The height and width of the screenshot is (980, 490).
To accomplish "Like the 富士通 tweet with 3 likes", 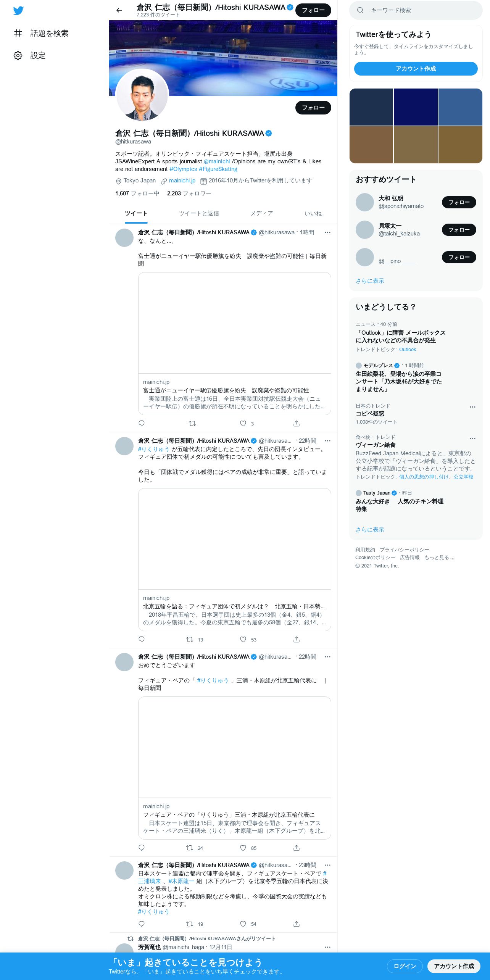I will pyautogui.click(x=243, y=423).
